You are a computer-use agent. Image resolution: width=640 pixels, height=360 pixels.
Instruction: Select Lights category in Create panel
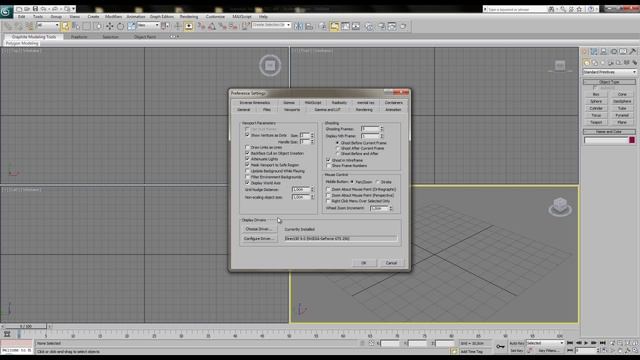(x=603, y=63)
